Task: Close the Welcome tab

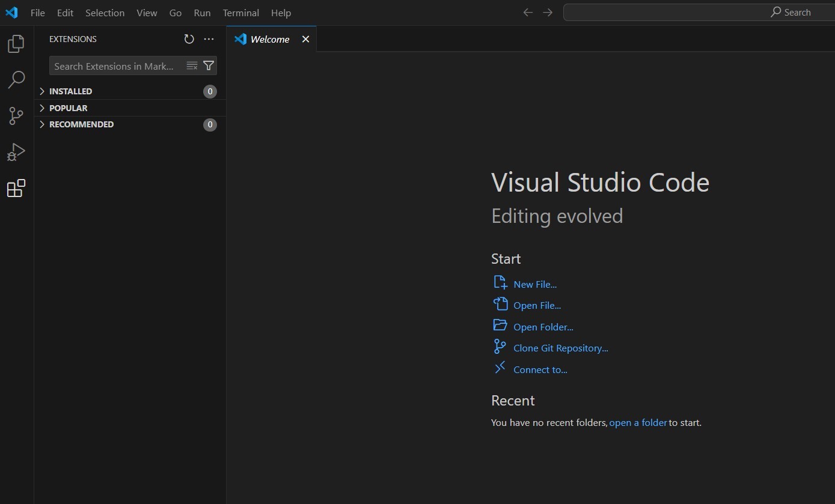Action: (x=305, y=39)
